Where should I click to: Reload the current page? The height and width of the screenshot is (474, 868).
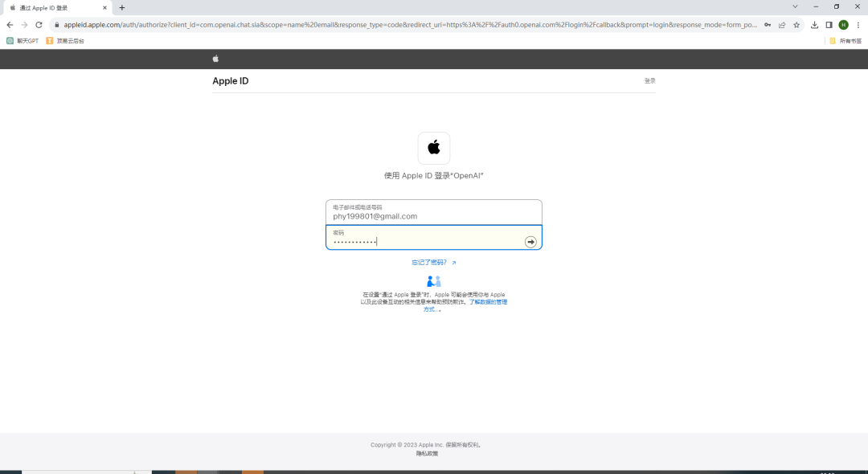tap(39, 25)
